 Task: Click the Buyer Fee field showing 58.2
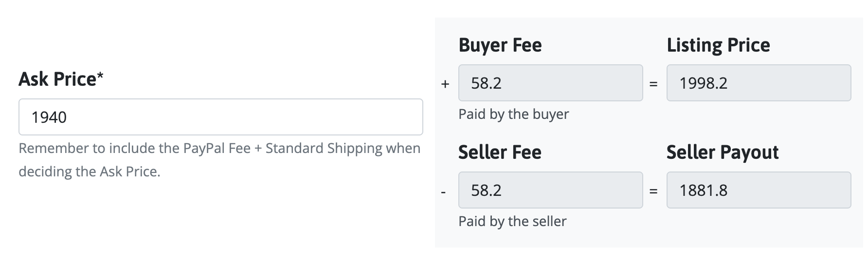click(550, 83)
